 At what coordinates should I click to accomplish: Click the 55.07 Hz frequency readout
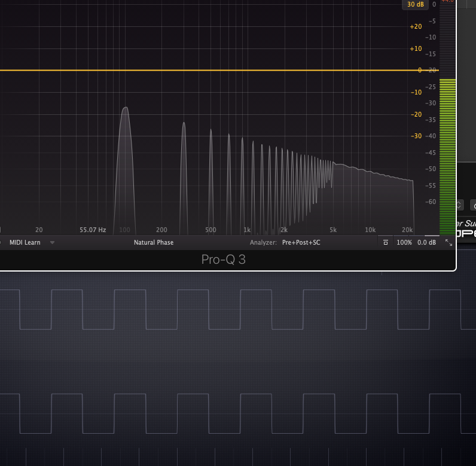pyautogui.click(x=93, y=230)
